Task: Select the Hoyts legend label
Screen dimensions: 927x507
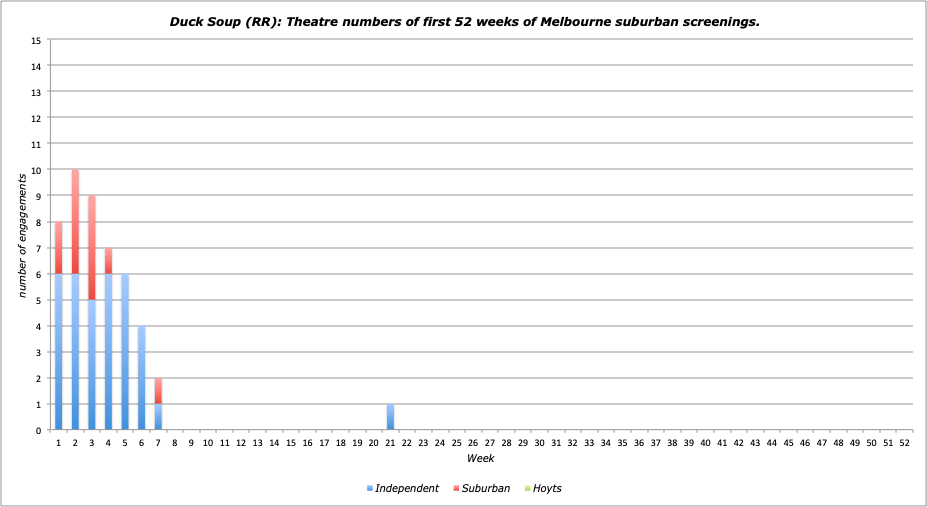Action: [547, 489]
